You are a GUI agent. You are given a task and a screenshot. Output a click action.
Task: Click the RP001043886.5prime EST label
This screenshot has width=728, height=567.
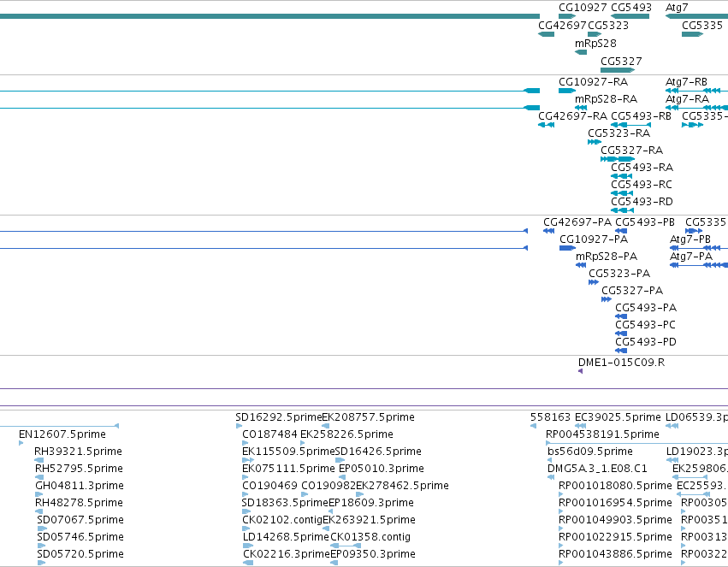point(616,555)
